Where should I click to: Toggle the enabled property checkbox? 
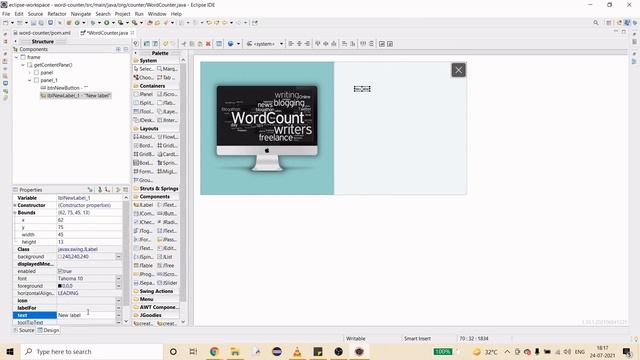60,271
